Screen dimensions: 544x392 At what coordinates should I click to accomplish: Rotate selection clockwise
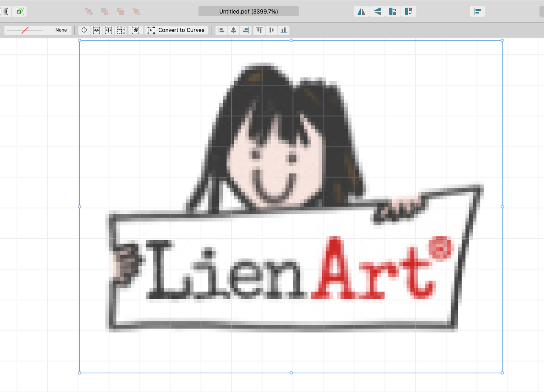click(x=409, y=11)
